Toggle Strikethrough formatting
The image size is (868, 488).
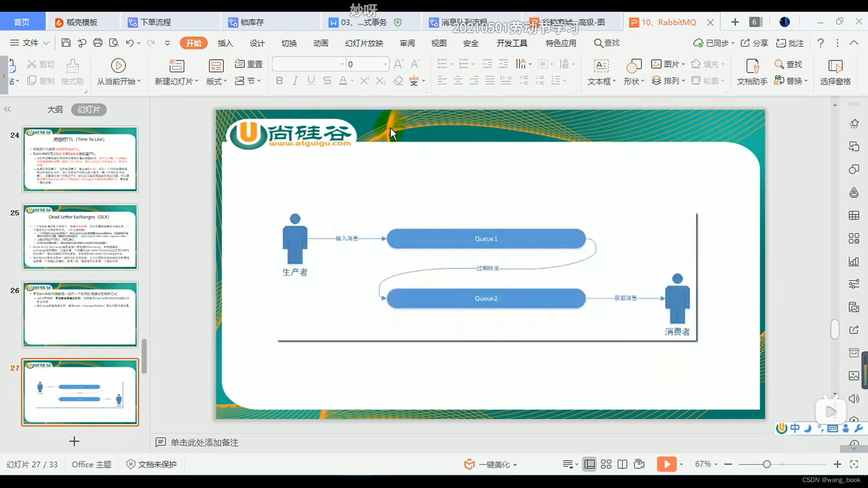pos(327,81)
